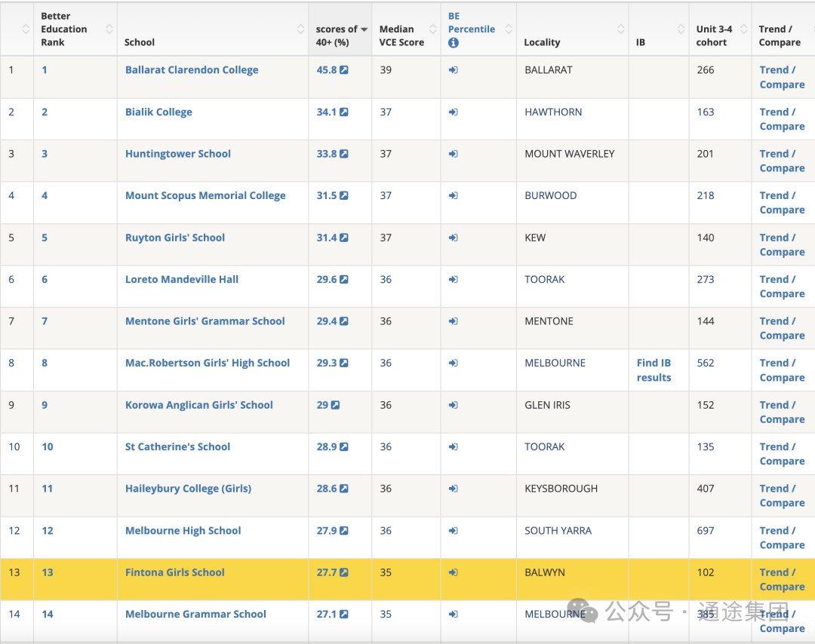Open score details icon beside 29.4
The height and width of the screenshot is (644, 815).
344,321
